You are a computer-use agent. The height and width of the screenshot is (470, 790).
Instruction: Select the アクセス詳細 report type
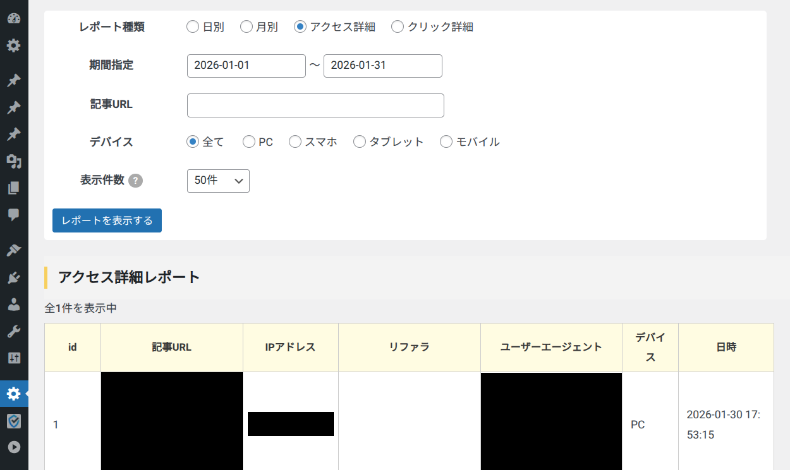(x=300, y=27)
